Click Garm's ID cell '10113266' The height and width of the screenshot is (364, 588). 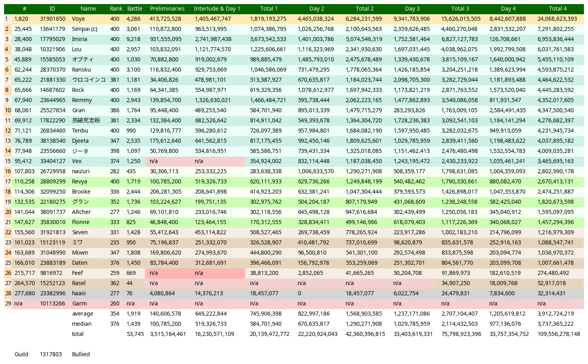click(52, 303)
